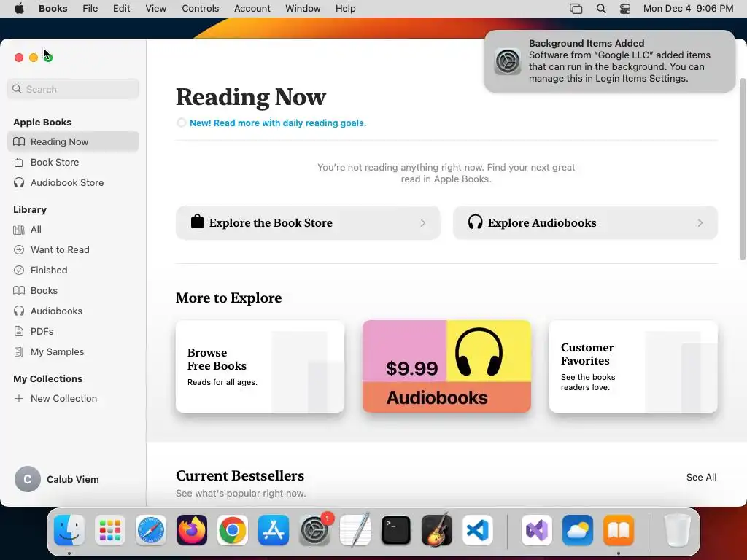747x560 pixels.
Task: Open the View menu
Action: [156, 9]
